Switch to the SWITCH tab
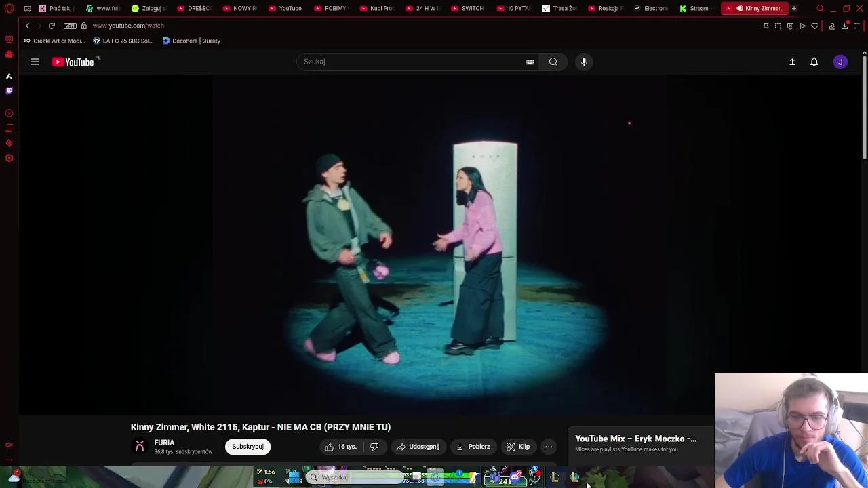The height and width of the screenshot is (488, 868). (468, 8)
